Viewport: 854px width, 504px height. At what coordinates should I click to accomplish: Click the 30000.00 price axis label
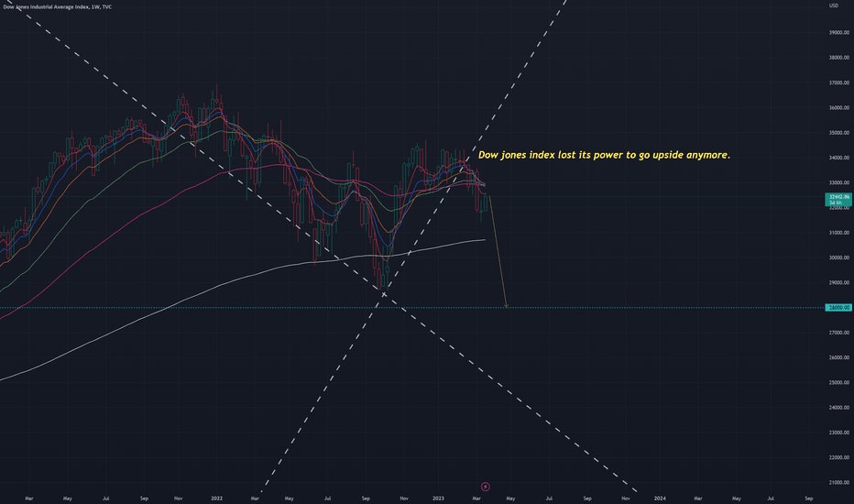(x=838, y=257)
